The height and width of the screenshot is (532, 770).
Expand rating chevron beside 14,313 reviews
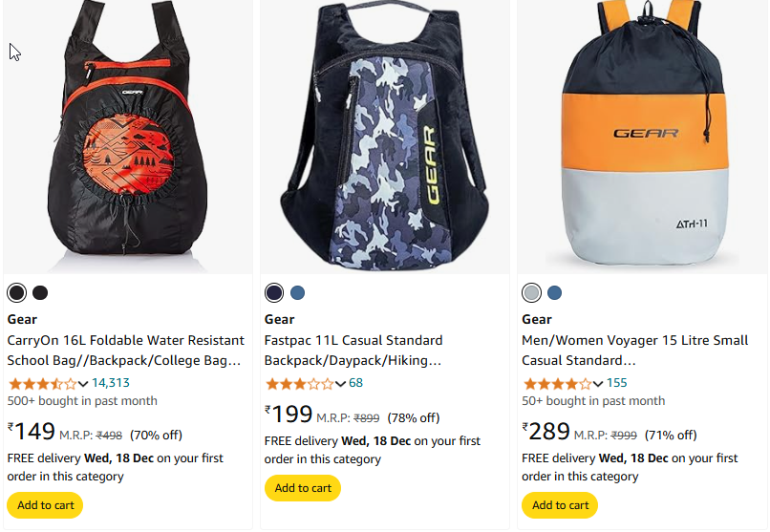point(83,384)
